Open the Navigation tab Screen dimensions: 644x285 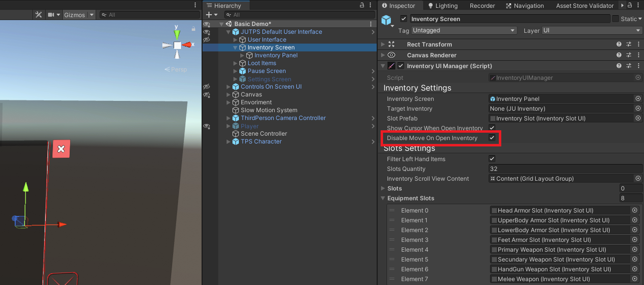tap(524, 6)
